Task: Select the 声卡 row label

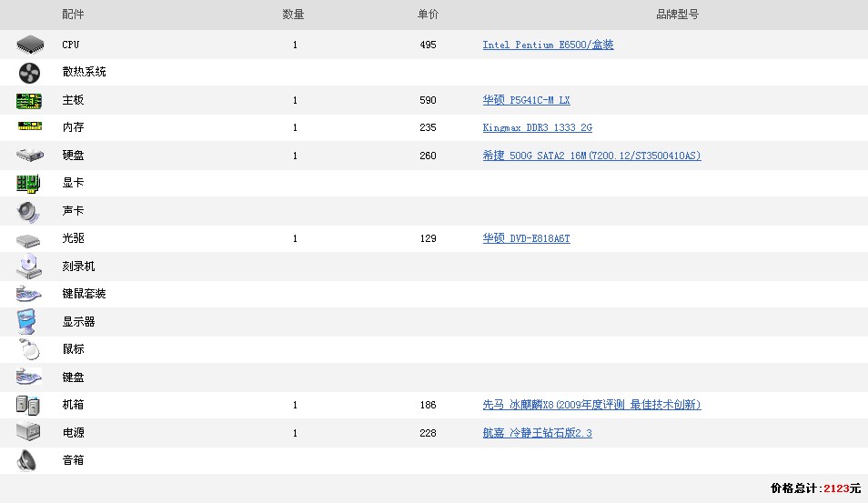Action: 73,211
